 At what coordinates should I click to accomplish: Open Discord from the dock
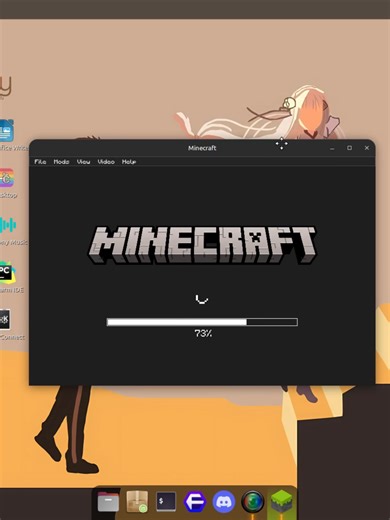224,502
